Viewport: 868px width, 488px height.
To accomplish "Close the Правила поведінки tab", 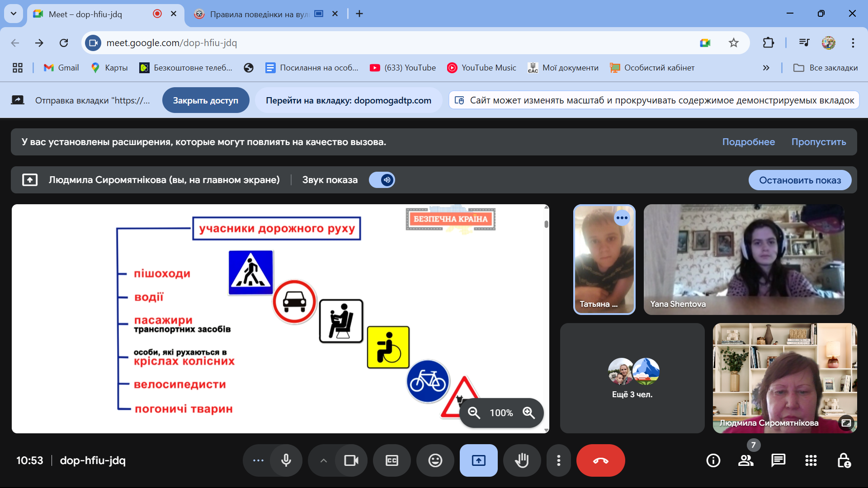I will (x=335, y=14).
